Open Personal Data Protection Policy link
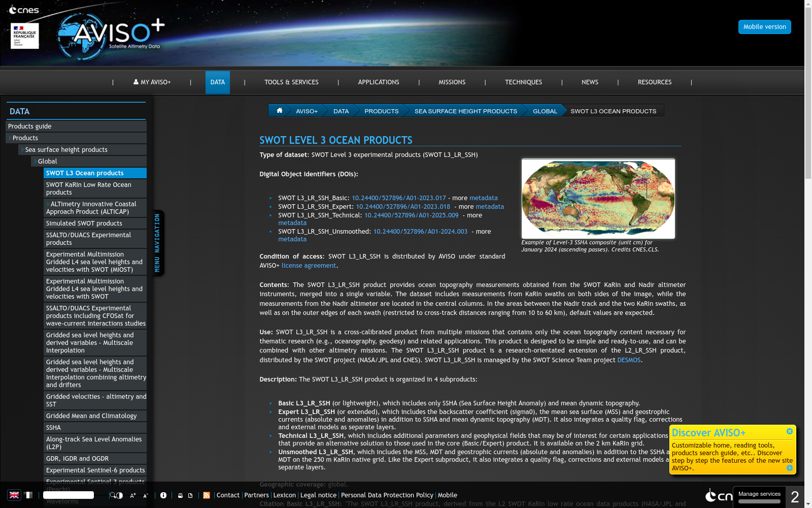The width and height of the screenshot is (812, 508). click(x=387, y=495)
